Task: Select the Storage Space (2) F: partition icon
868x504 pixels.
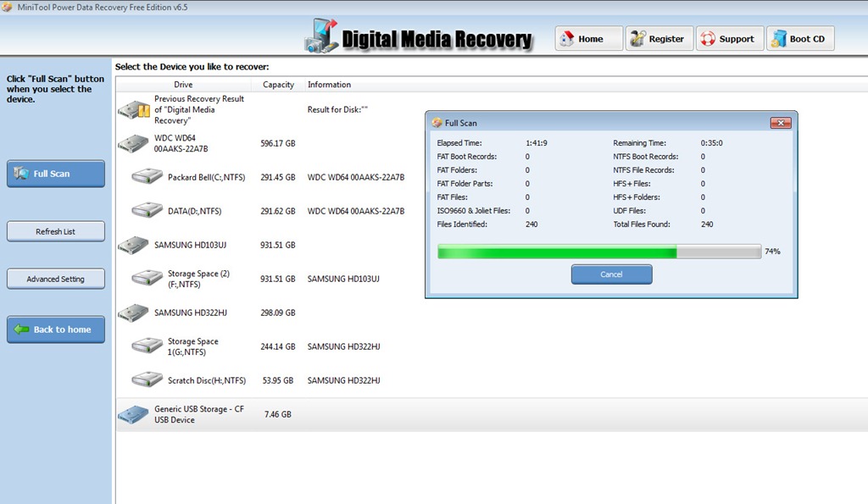Action: coord(147,279)
